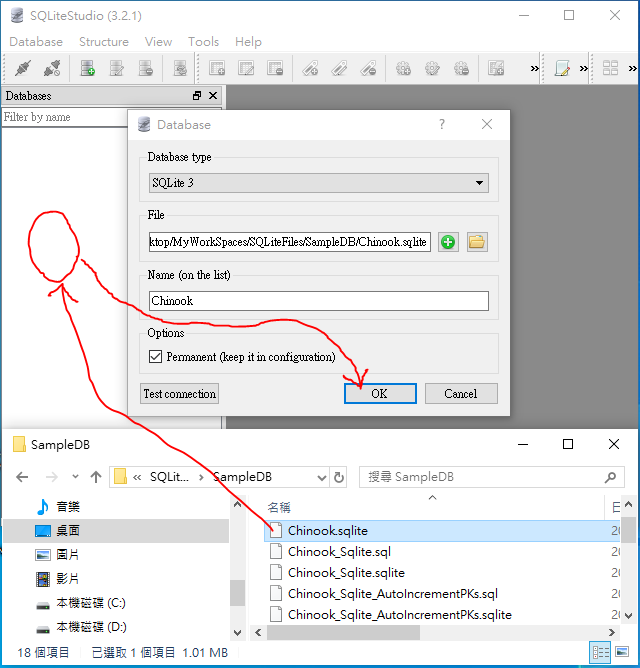Click the Add database toolbar icon
Image resolution: width=640 pixels, height=668 pixels.
point(88,68)
